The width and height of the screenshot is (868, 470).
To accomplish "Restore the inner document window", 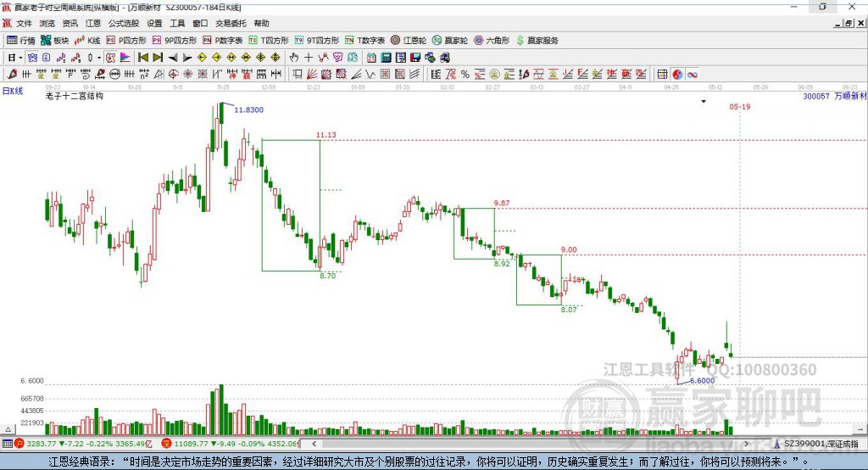I will (849, 23).
